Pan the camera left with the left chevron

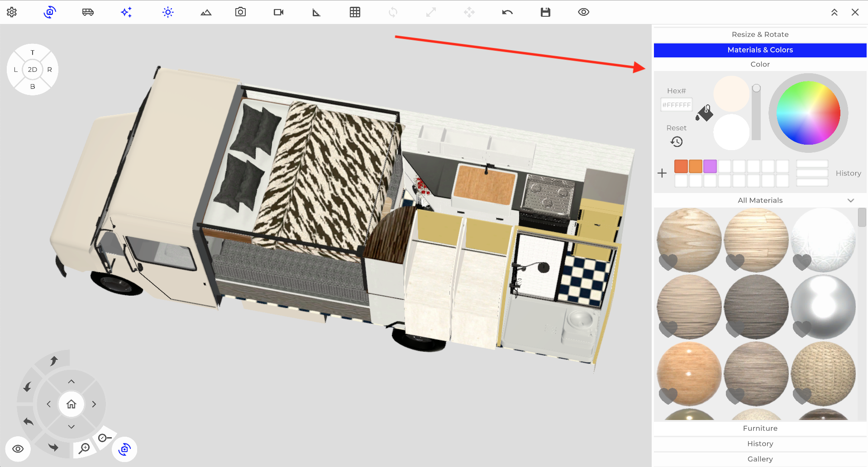click(x=49, y=404)
